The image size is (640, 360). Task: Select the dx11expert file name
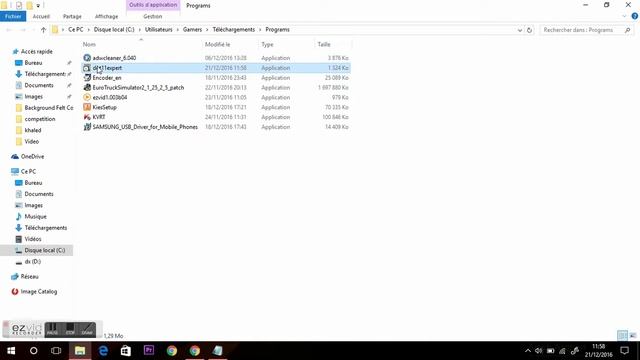pos(107,68)
